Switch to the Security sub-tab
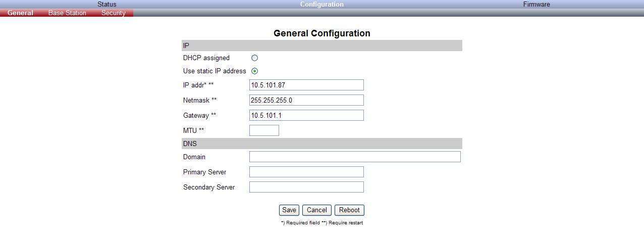The image size is (644, 235). pyautogui.click(x=113, y=13)
